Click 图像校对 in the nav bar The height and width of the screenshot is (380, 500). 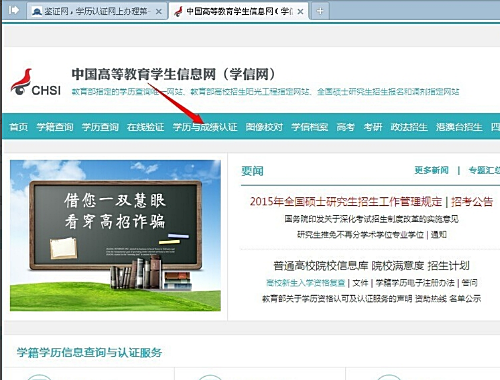[264, 127]
